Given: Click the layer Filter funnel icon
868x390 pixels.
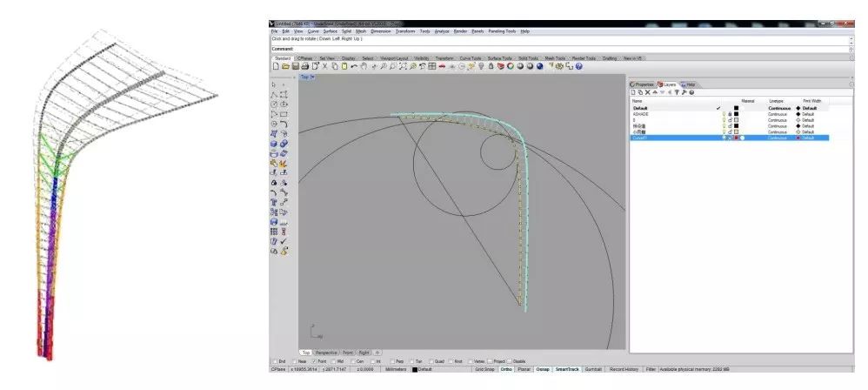Looking at the screenshot, I should (677, 92).
